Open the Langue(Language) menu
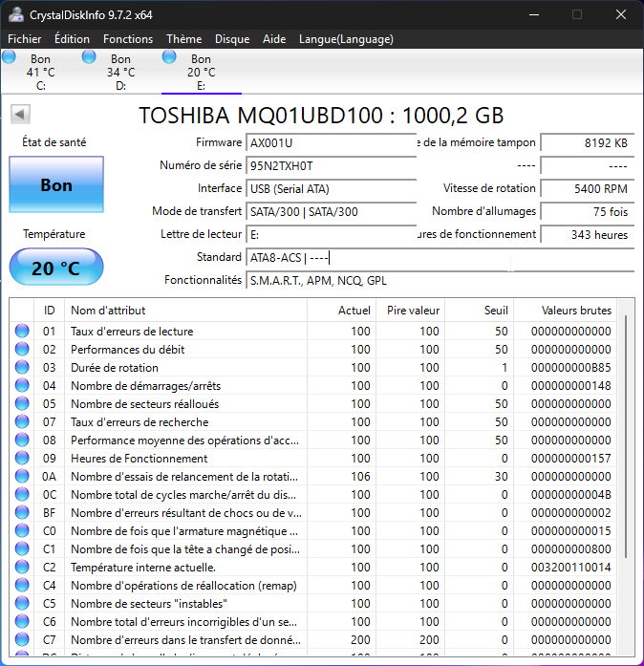The width and height of the screenshot is (644, 666). [346, 39]
